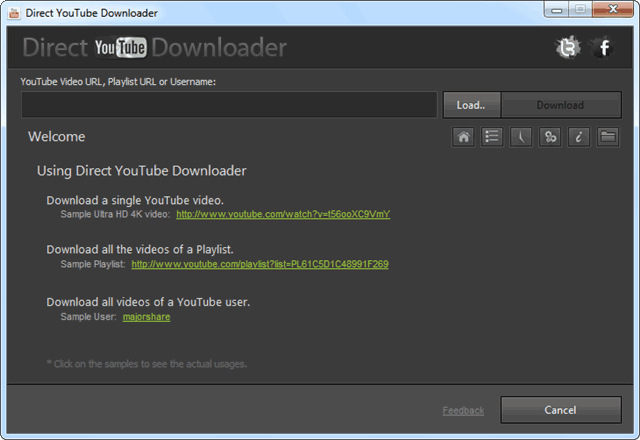Open the Feedback link

(x=463, y=411)
